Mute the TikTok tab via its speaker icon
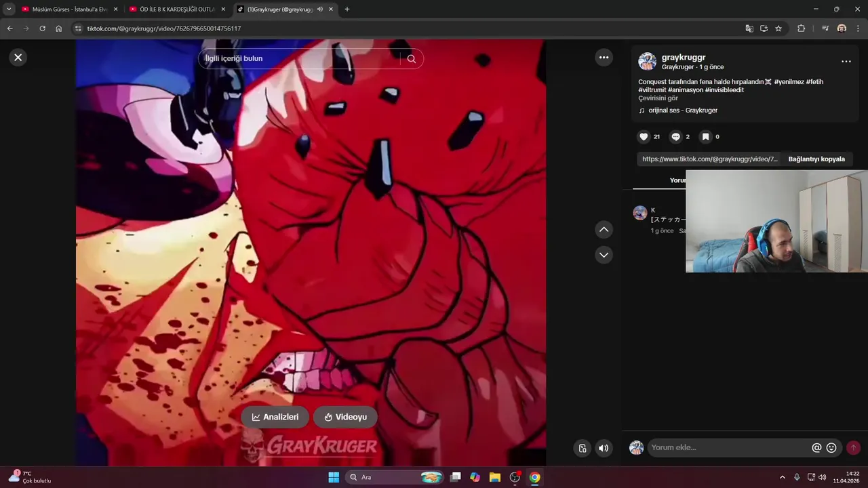This screenshot has width=868, height=488. tap(320, 9)
